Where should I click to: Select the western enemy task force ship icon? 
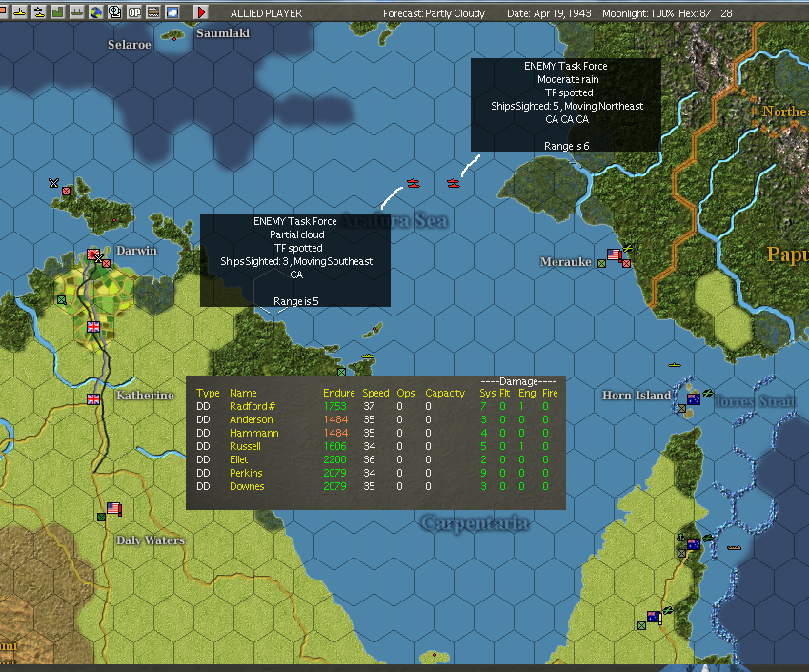(414, 183)
